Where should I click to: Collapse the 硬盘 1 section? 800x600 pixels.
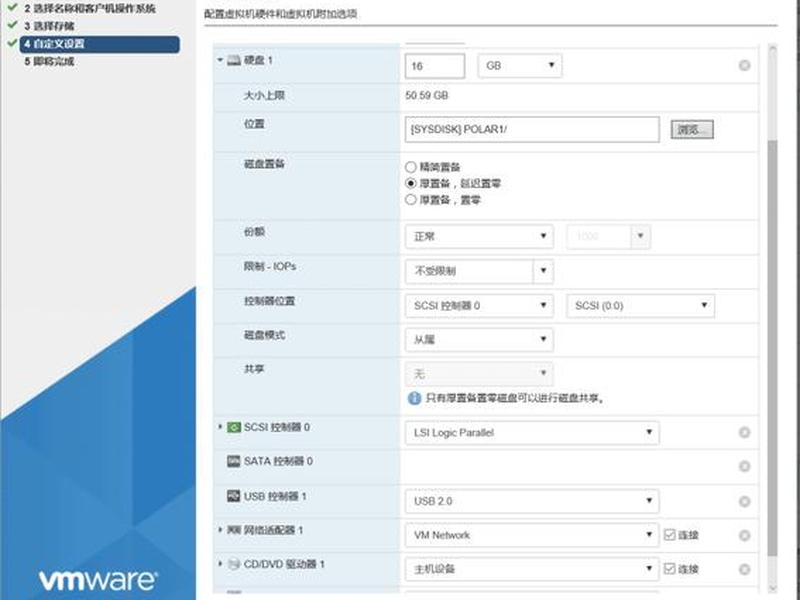point(220,60)
